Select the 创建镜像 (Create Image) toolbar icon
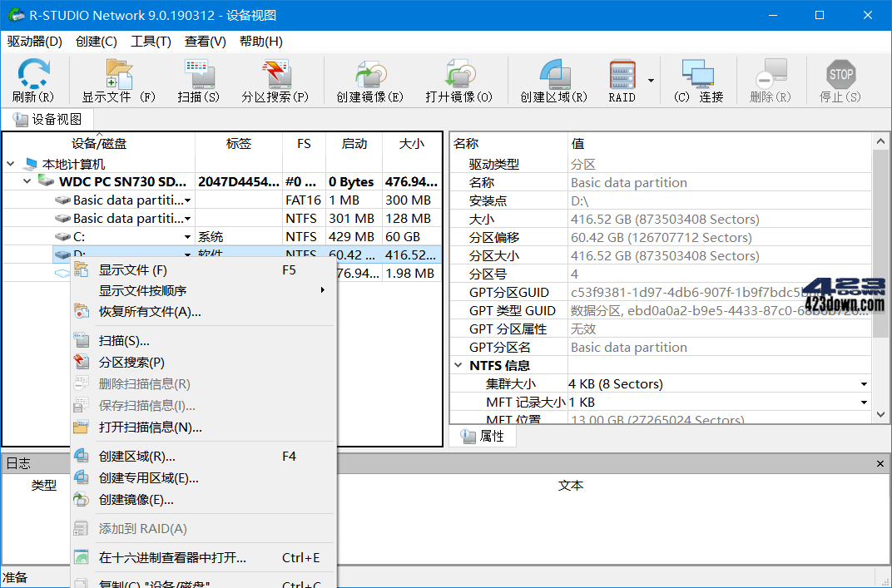Image resolution: width=892 pixels, height=588 pixels. 371,79
